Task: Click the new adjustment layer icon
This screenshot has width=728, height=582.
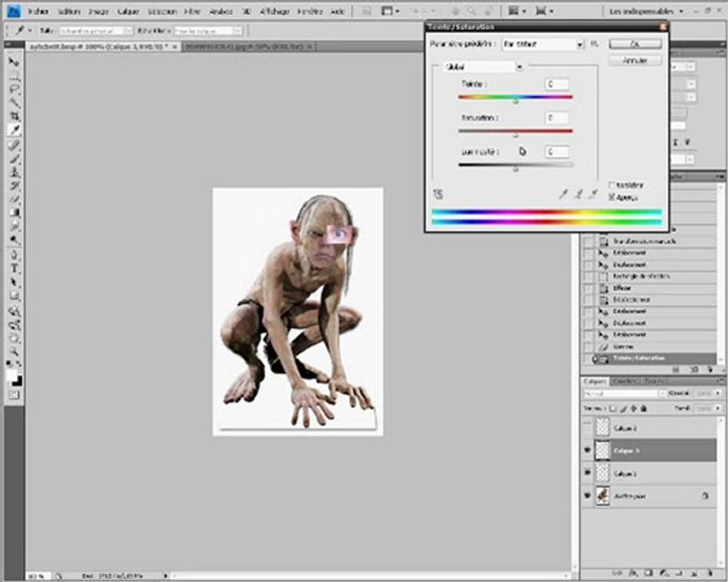Action: click(664, 574)
